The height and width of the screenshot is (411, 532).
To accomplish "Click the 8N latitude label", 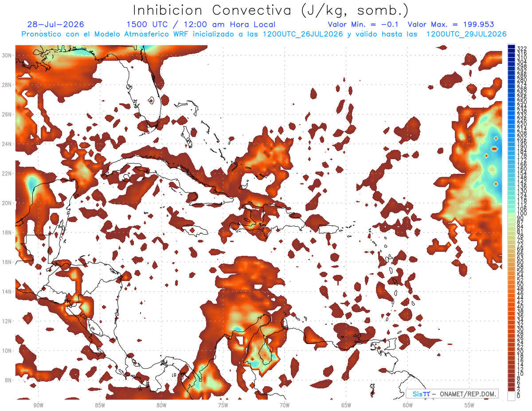I will 7,380.
